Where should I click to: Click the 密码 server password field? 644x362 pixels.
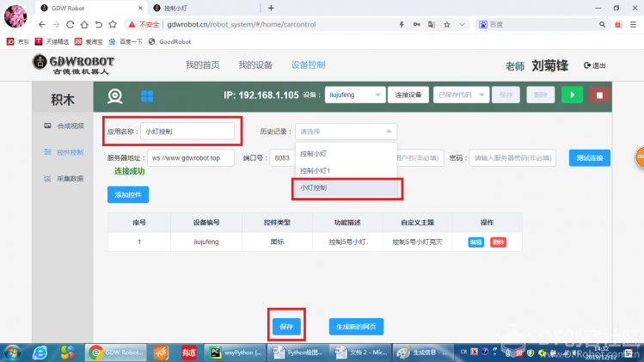(x=512, y=158)
